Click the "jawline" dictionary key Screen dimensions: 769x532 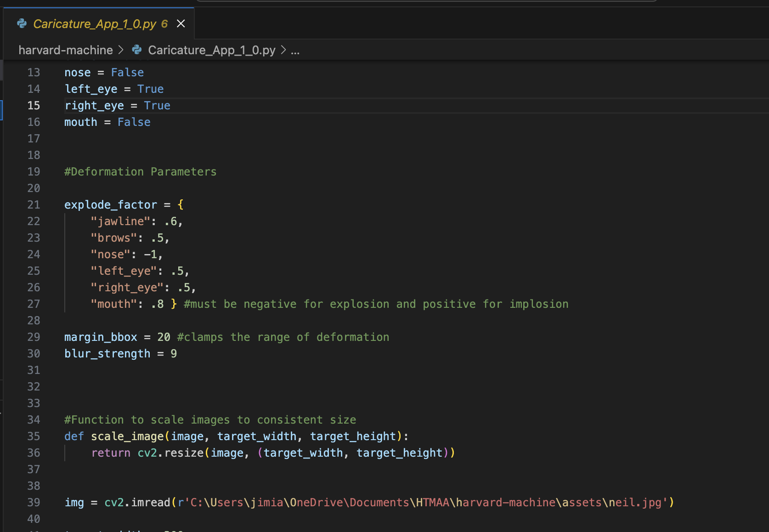tap(121, 221)
